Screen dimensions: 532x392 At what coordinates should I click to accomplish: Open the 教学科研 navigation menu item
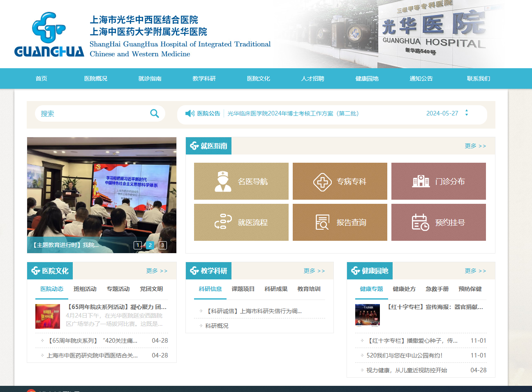[x=204, y=78]
